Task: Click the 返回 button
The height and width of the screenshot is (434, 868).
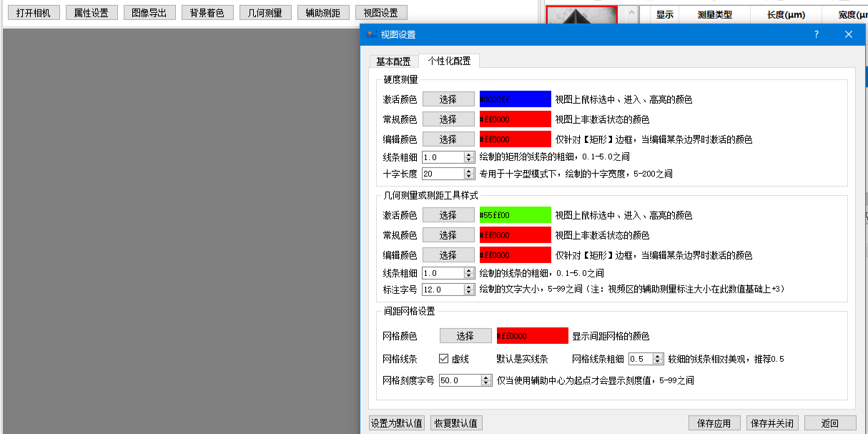Action: pyautogui.click(x=830, y=423)
